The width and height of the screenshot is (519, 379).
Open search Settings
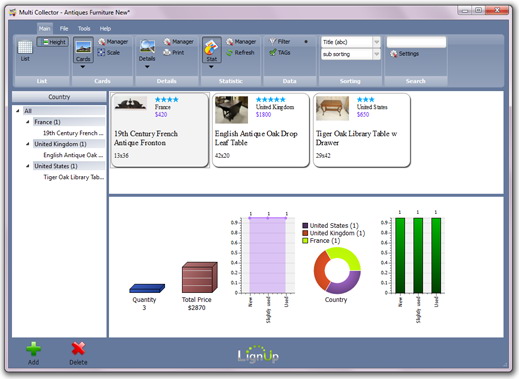tap(404, 54)
